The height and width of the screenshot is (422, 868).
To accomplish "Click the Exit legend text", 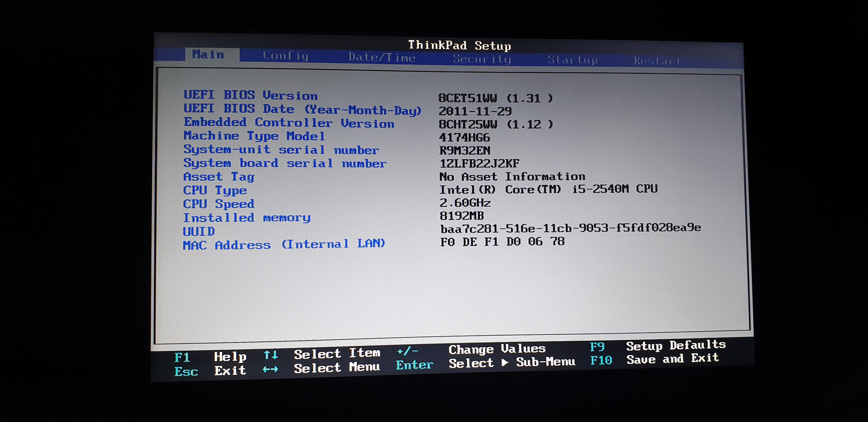I will [x=230, y=370].
